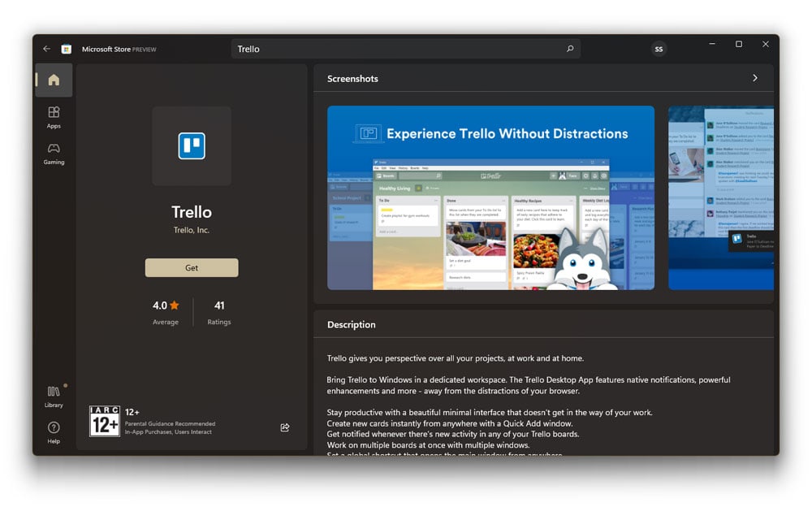The width and height of the screenshot is (812, 507).
Task: Click the Trello app logo tile
Action: coord(192,146)
